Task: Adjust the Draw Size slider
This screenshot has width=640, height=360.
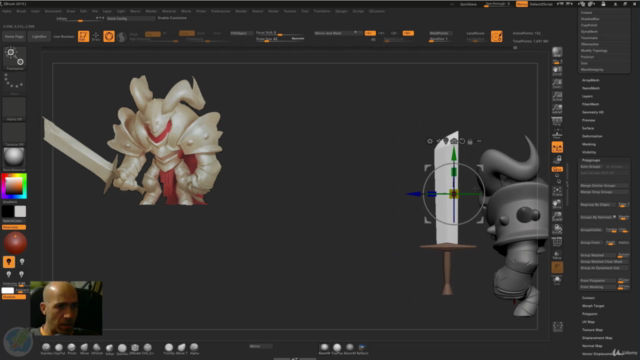Action: click(x=280, y=39)
